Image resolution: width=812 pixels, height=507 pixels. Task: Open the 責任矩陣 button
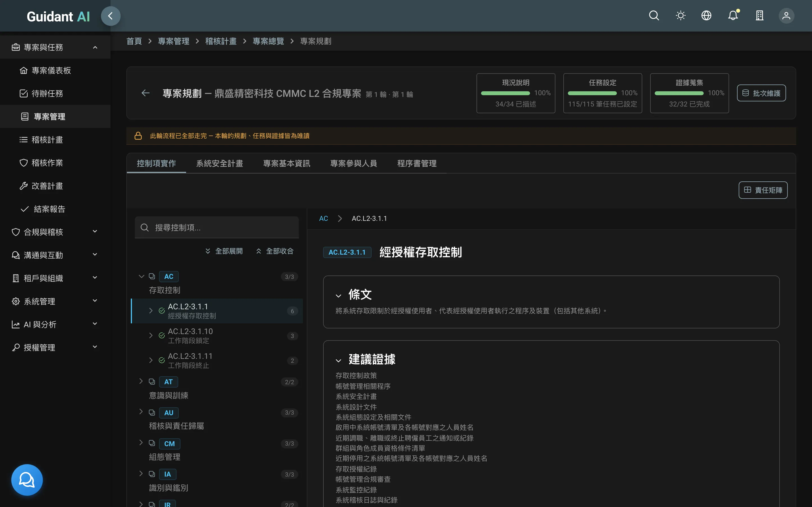[763, 190]
